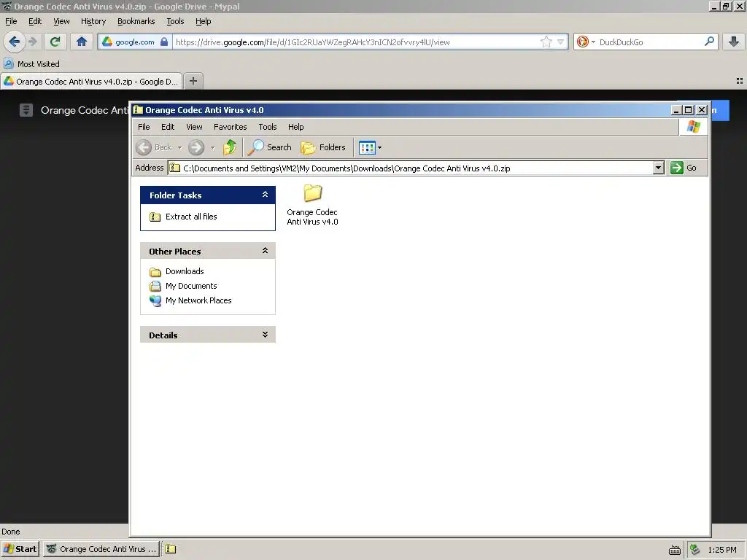Viewport: 747px width, 560px height.
Task: Open the browser View menu
Action: (x=61, y=21)
